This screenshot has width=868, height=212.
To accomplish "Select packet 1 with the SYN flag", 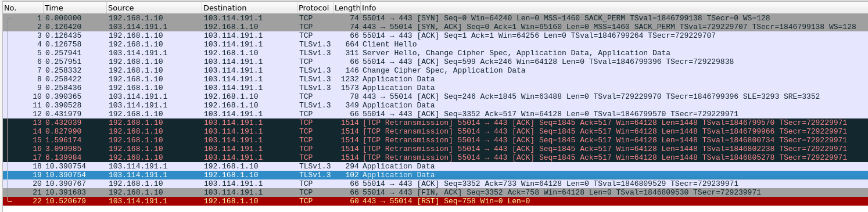I will click(x=434, y=18).
